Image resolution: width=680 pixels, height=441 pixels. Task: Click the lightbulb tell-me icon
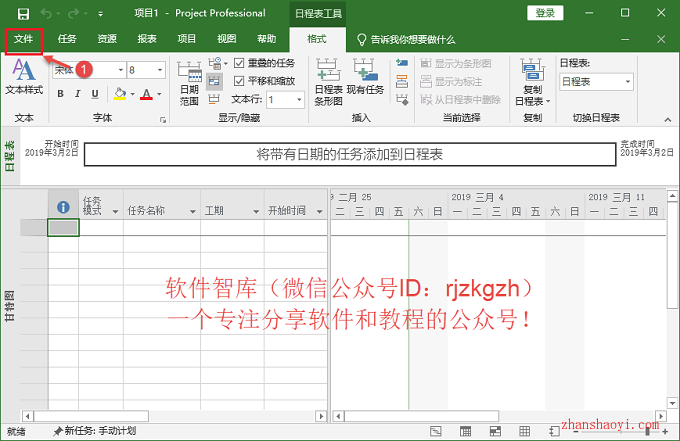click(x=361, y=39)
